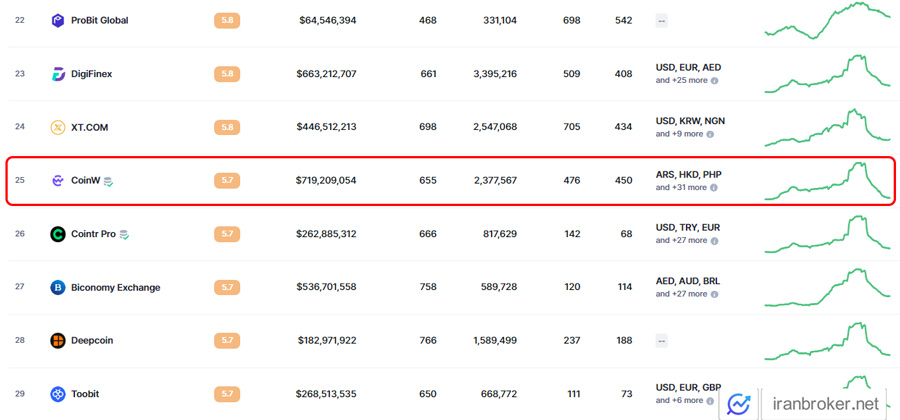Click the ProBit Global volume sparkline chart
This screenshot has width=900, height=420.
pos(827,21)
